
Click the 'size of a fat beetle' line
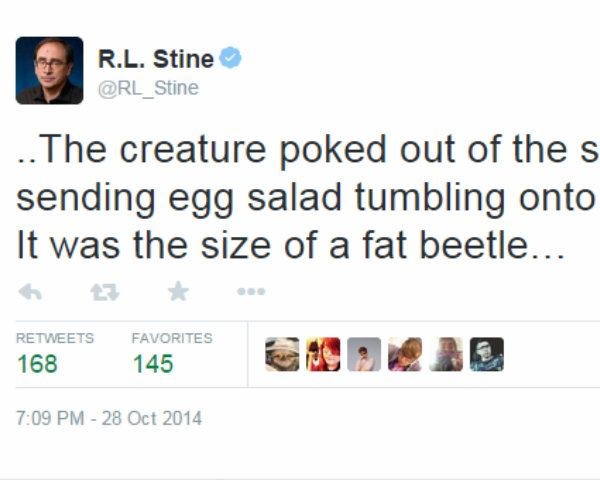[291, 244]
